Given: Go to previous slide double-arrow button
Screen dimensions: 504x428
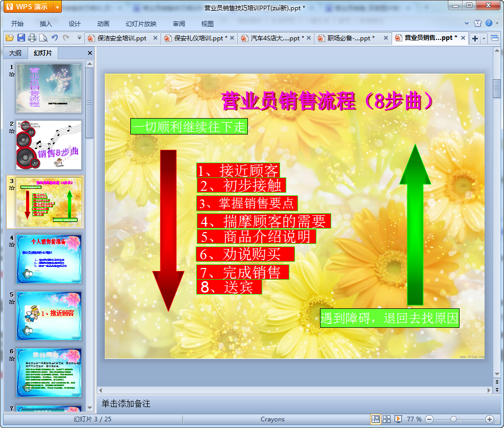Looking at the screenshot, I should click(497, 382).
